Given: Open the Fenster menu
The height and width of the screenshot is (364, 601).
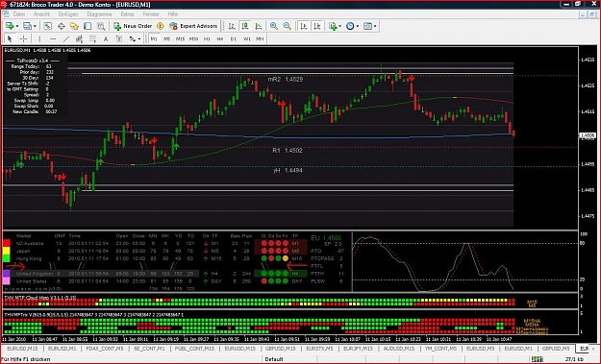Looking at the screenshot, I should [x=151, y=14].
